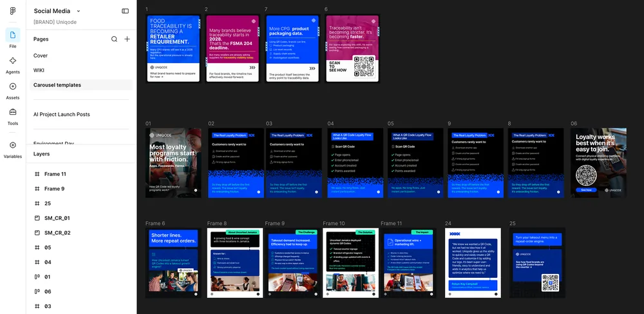Screen dimensions: 644x314
Task: Click the frame icon beside Frame 9 layer
Action: pos(37,189)
